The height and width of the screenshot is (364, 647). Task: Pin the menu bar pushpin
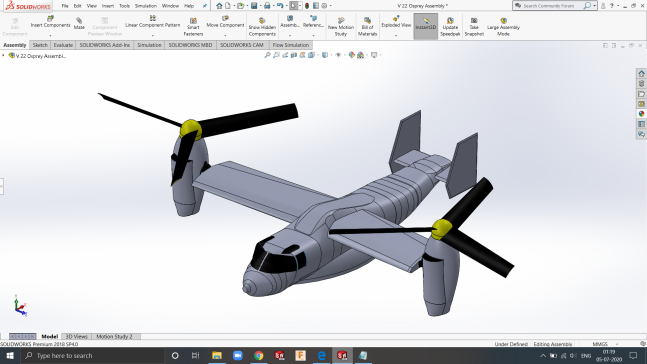pyautogui.click(x=205, y=6)
